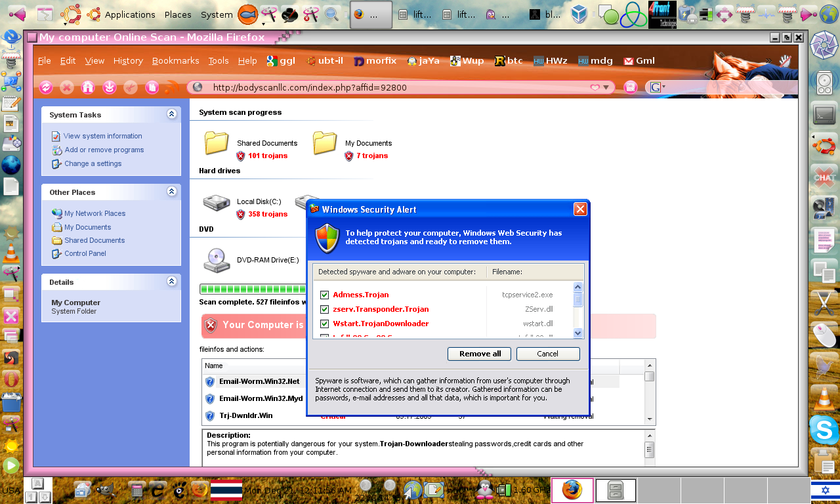This screenshot has width=840, height=504.
Task: Open the Gml Gmail bookmark
Action: pos(639,61)
